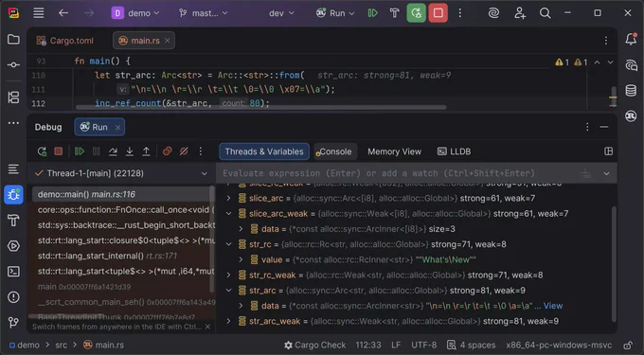The width and height of the screenshot is (644, 355).
Task: Click the UTF-8 encoding widget
Action: (x=424, y=346)
